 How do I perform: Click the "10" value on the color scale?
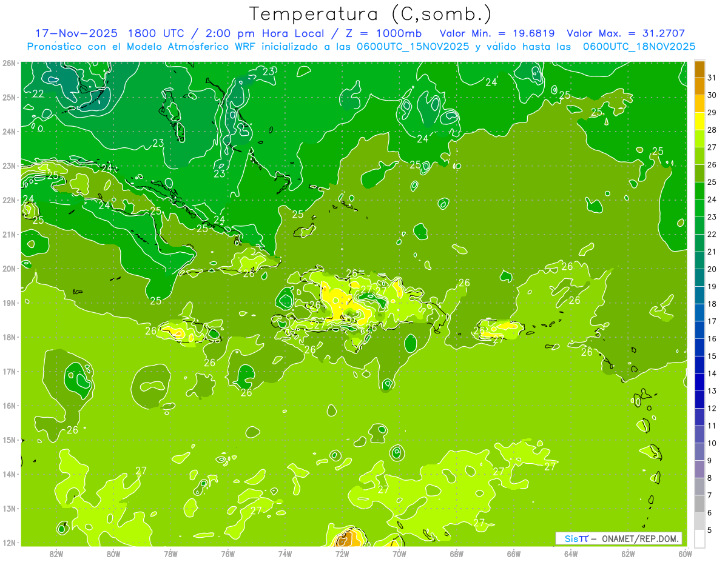click(x=712, y=443)
